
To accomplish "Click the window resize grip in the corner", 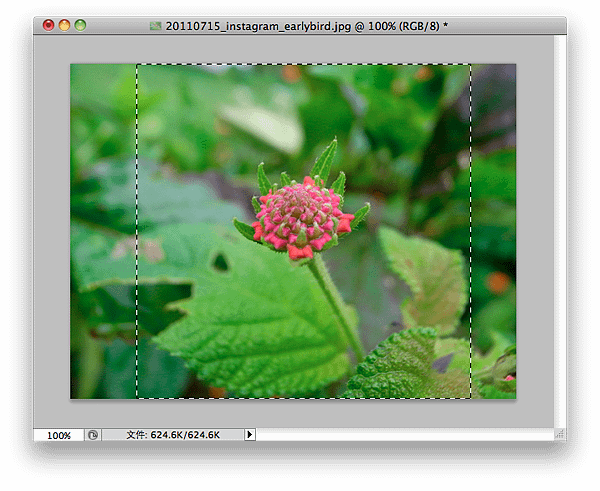I will 560,434.
